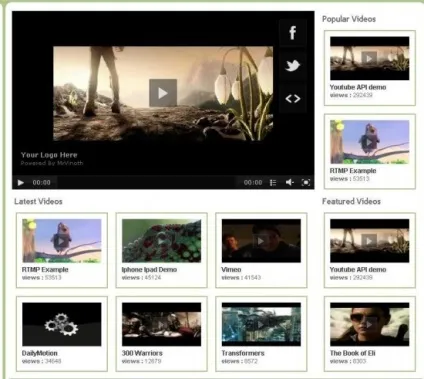Click the Popular Videos heading
This screenshot has width=424, height=379.
(349, 19)
